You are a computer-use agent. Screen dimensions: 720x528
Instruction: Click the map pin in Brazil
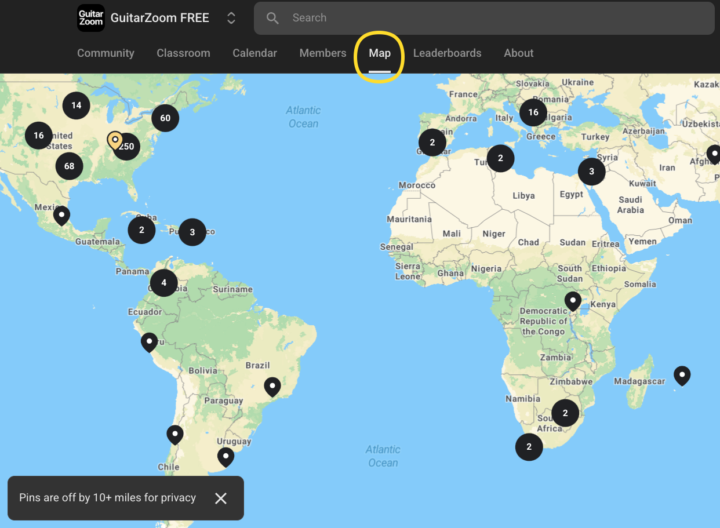click(272, 386)
